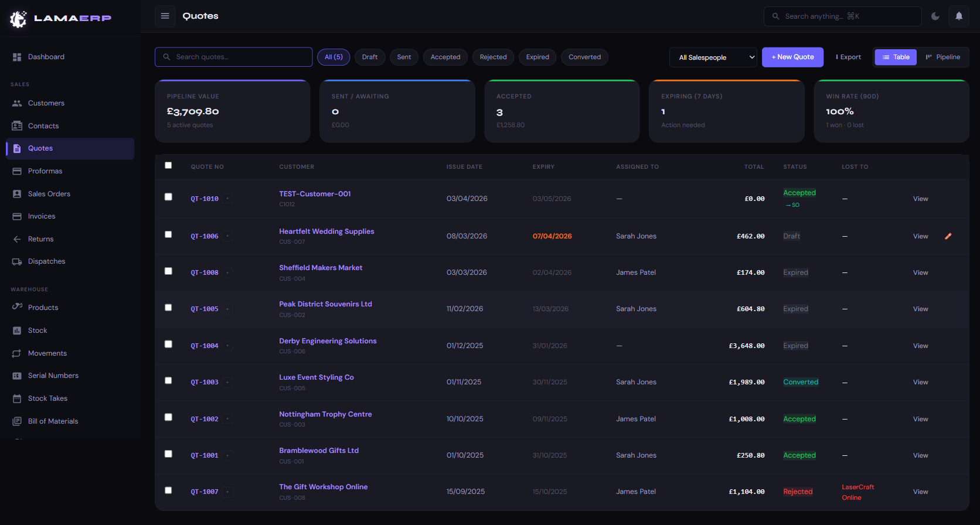The height and width of the screenshot is (525, 980).
Task: Go to Dispatches in the sidebar
Action: [x=46, y=261]
